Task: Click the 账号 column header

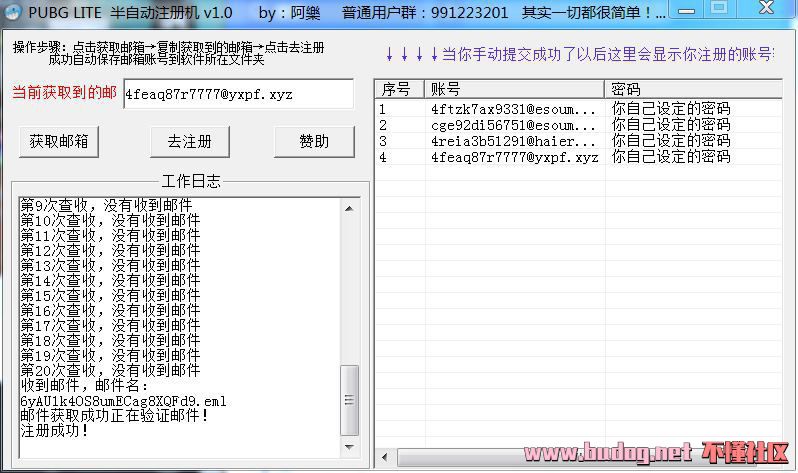Action: pyautogui.click(x=515, y=89)
